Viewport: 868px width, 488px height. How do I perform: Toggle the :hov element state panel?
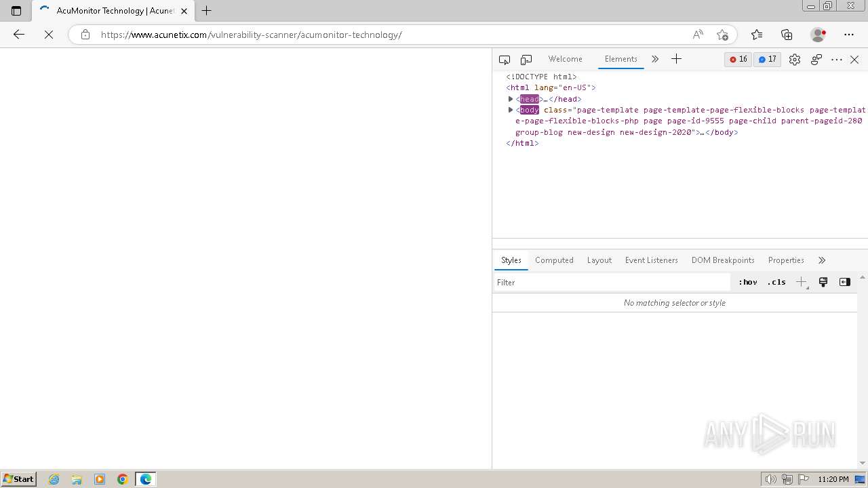click(748, 283)
